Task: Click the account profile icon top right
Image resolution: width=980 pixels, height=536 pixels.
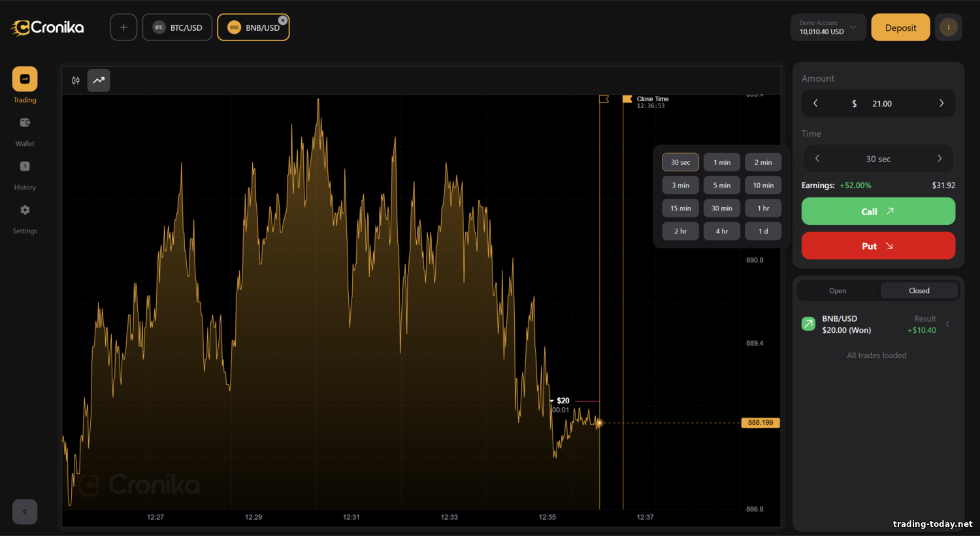Action: (x=948, y=27)
